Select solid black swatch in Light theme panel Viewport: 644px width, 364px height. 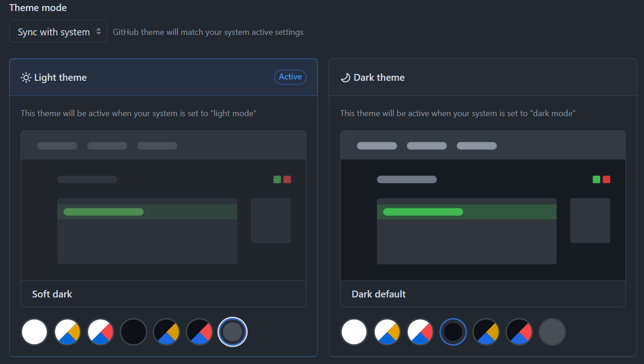(x=133, y=332)
